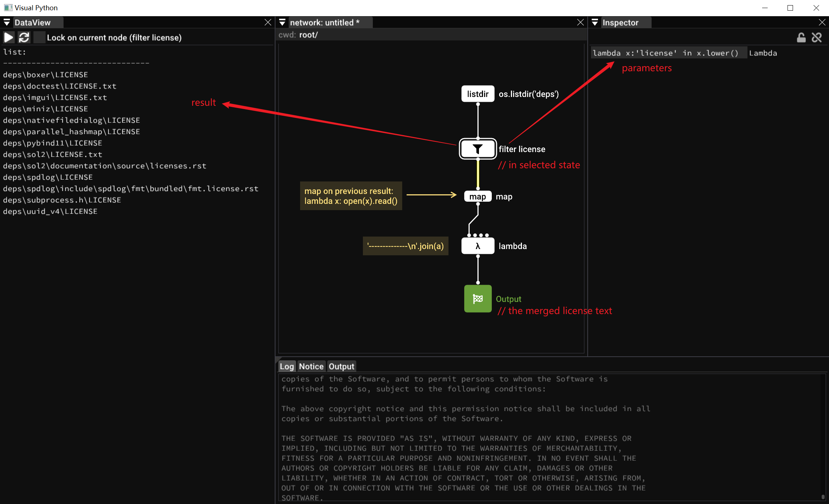Toggle Lock on current node checkbox
This screenshot has height=504, width=829.
coord(39,37)
